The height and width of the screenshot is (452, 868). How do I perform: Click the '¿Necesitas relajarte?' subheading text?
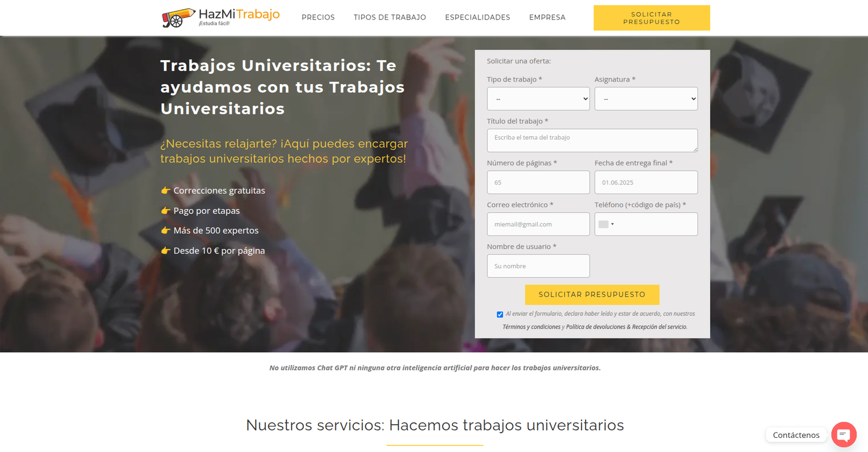[284, 151]
